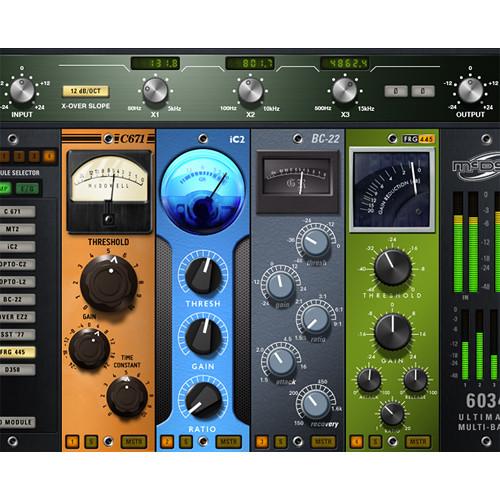Select band 3 in the module selector
The width and height of the screenshot is (500, 500).
(x=34, y=156)
